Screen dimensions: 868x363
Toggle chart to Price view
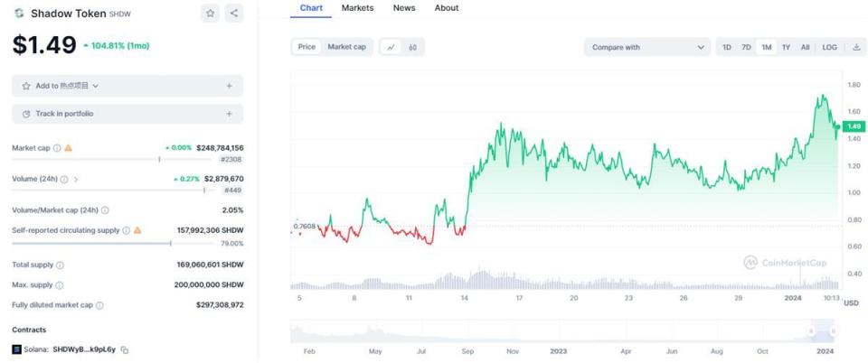click(x=307, y=47)
